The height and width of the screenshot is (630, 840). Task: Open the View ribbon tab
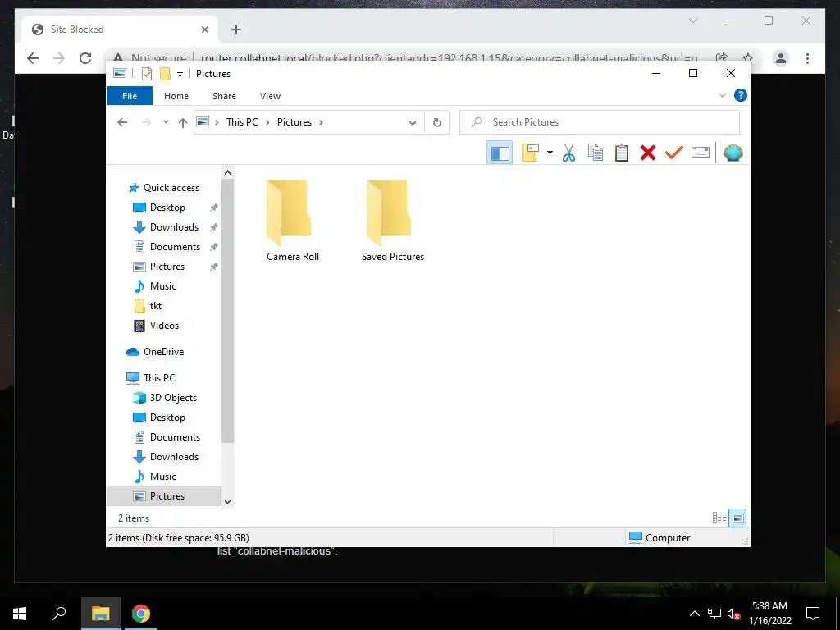point(270,96)
